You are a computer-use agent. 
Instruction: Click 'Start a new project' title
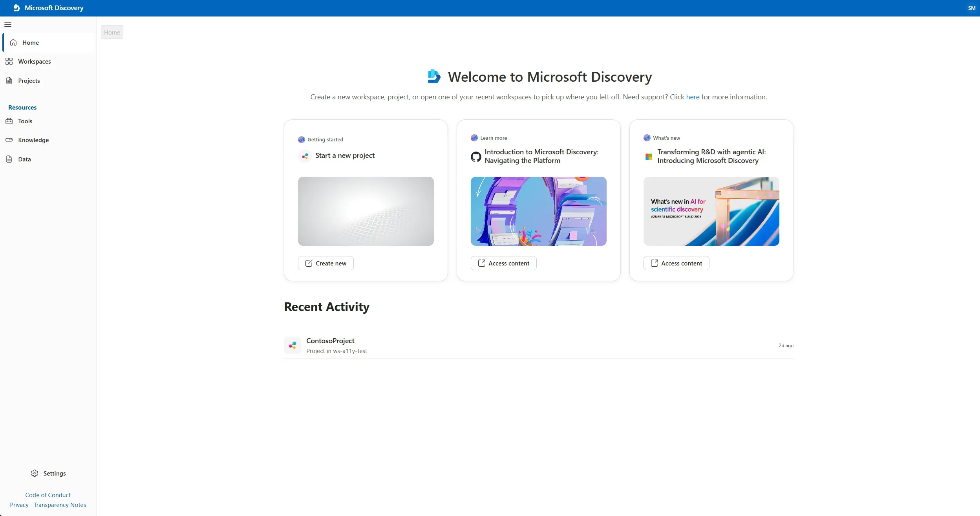345,156
